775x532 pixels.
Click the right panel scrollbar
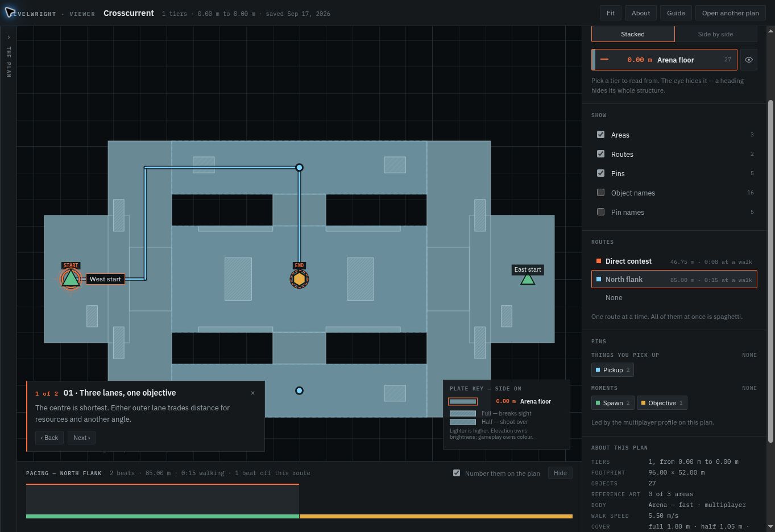pyautogui.click(x=771, y=271)
